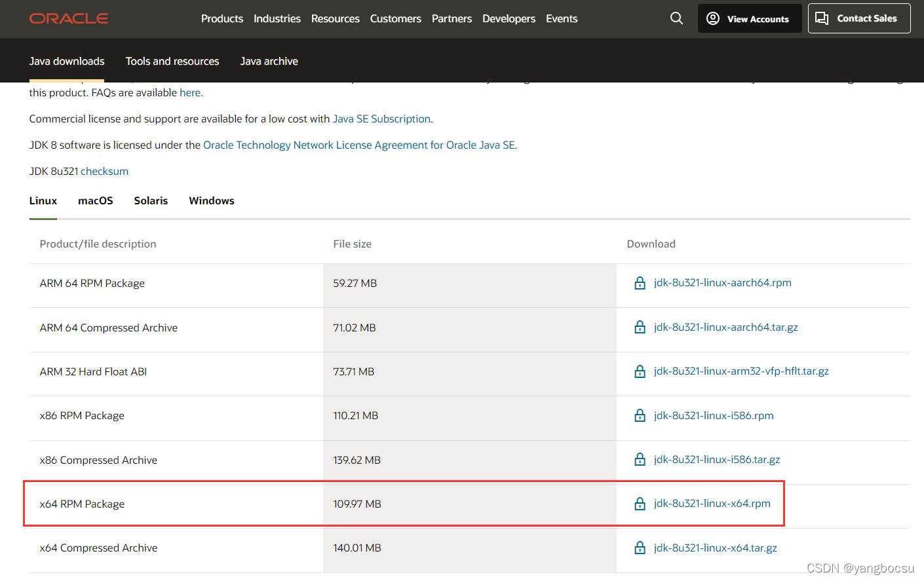Click 'x64 RPM Package' description
The image size is (924, 581).
pos(82,504)
